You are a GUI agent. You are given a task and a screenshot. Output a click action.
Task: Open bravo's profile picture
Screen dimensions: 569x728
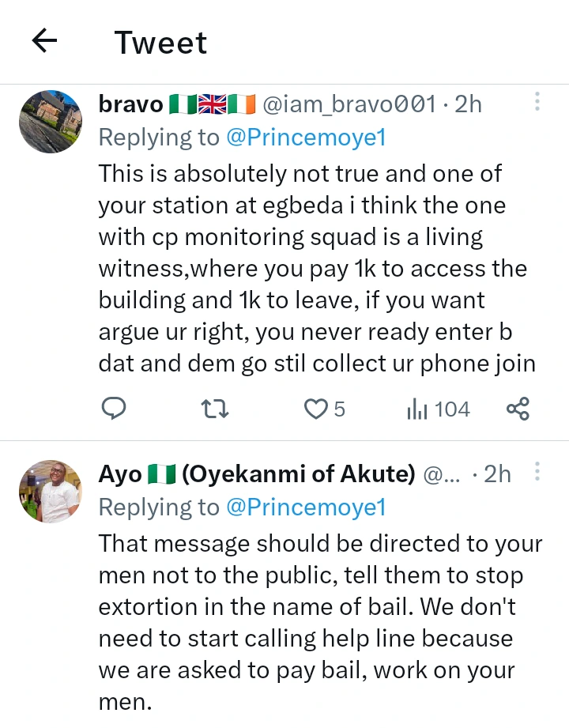point(51,122)
